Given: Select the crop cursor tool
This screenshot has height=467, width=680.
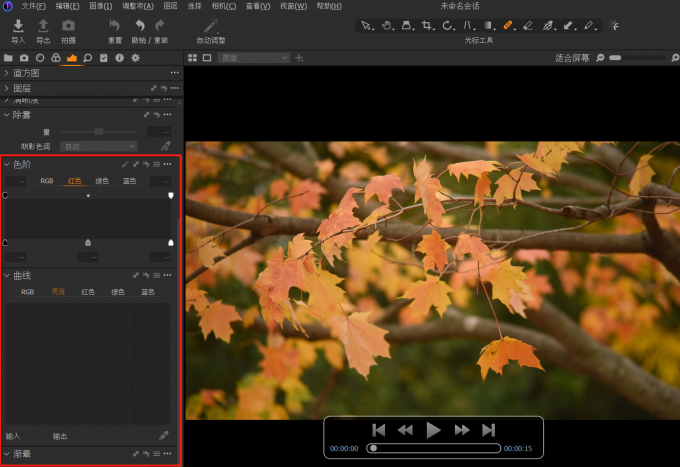Looking at the screenshot, I should [427, 26].
